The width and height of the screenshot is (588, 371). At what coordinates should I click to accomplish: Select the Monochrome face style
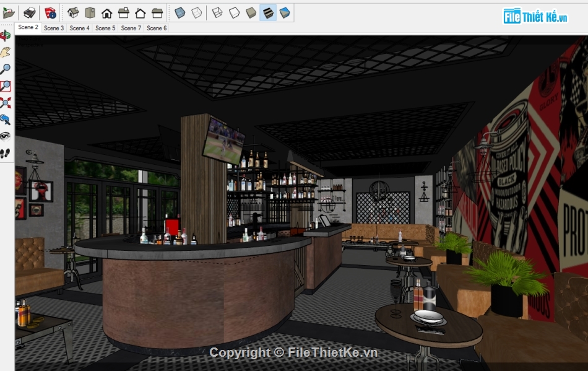(285, 13)
